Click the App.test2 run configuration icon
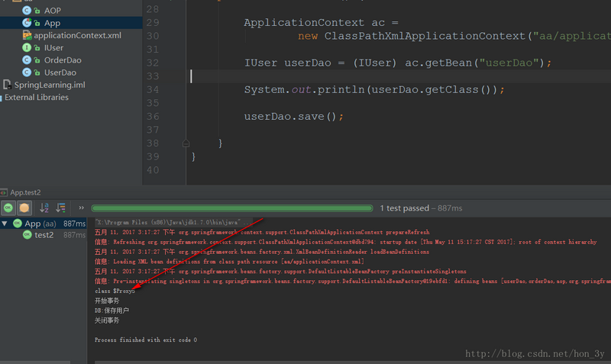 [x=4, y=192]
